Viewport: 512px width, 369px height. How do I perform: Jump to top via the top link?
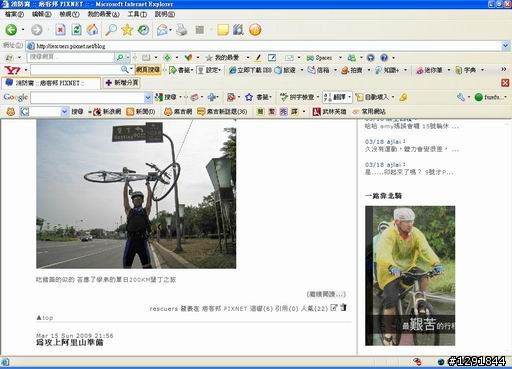[x=45, y=318]
